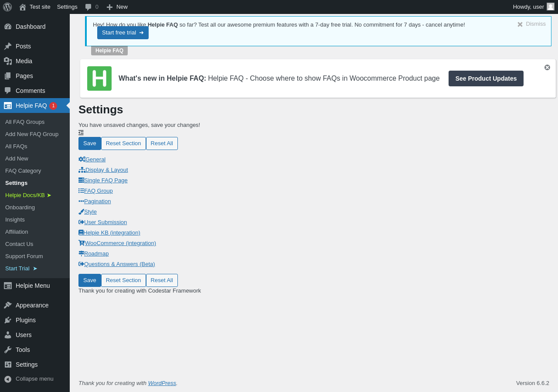558x392 pixels.
Task: Open Helpie Docs/KB link
Action: click(28, 195)
